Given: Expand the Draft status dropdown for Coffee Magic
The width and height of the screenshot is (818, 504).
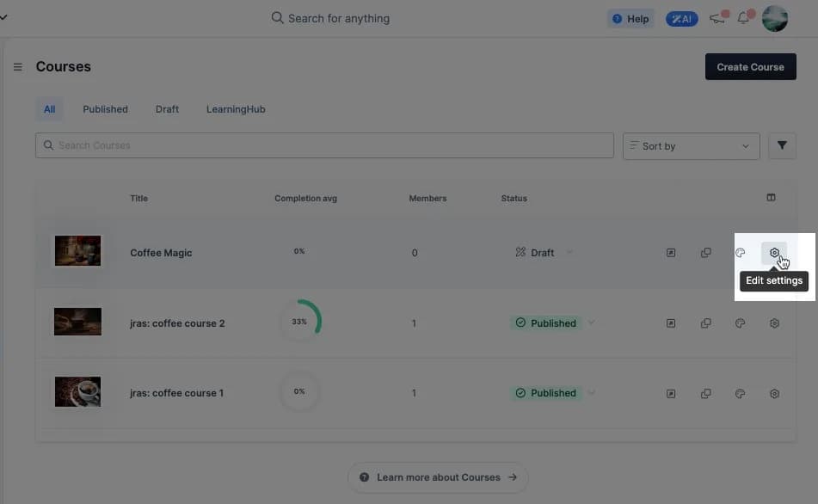Looking at the screenshot, I should 569,253.
